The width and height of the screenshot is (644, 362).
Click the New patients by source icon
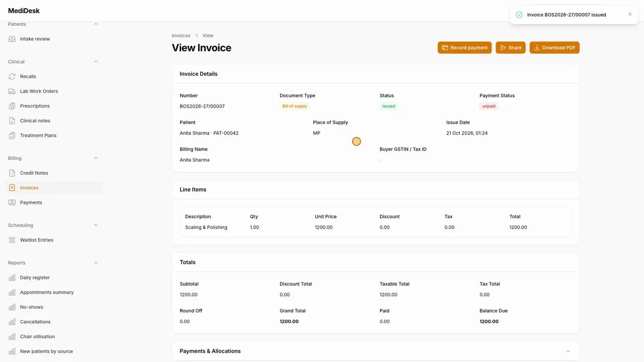coord(12,351)
